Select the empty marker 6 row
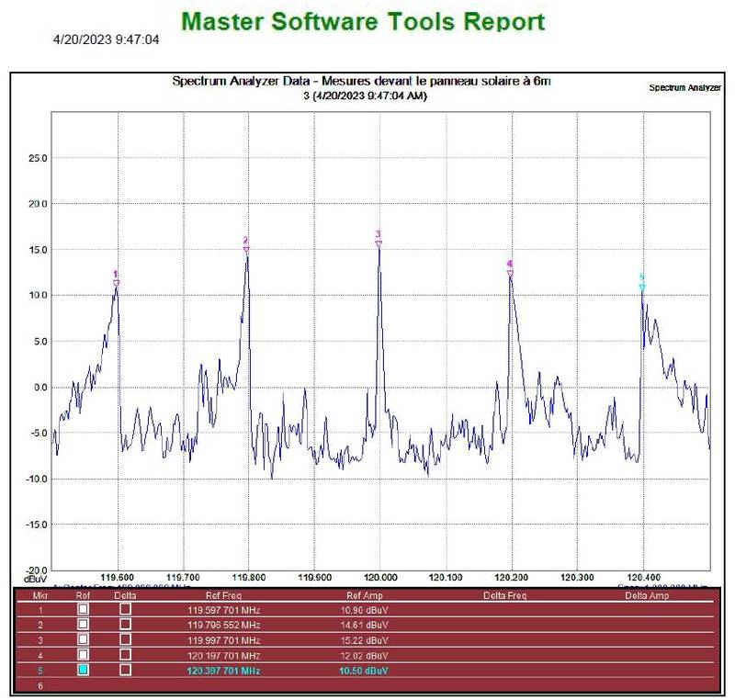 click(367, 685)
